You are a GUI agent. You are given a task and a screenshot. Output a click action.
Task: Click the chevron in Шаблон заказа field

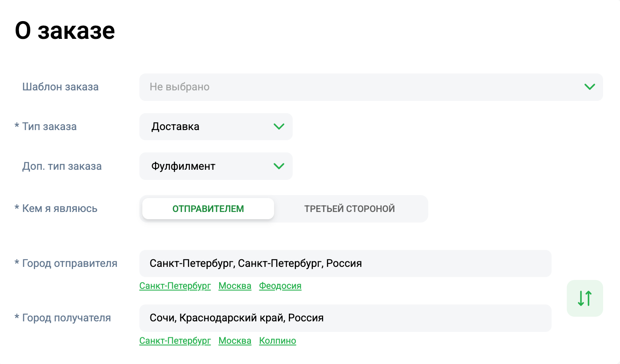tap(590, 87)
